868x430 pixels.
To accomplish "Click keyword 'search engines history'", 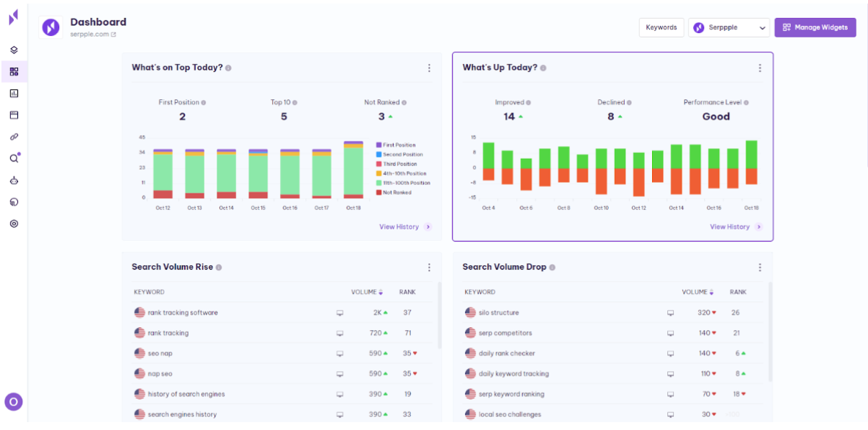I will click(x=182, y=414).
